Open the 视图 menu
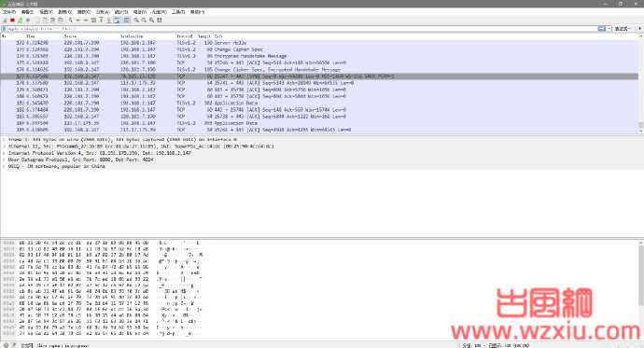644x348 pixels. click(46, 12)
